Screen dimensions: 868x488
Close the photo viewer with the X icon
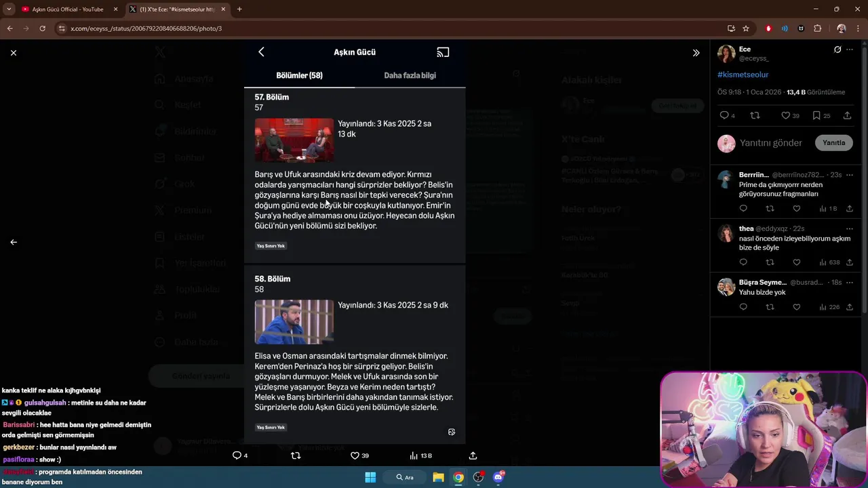pyautogui.click(x=14, y=52)
